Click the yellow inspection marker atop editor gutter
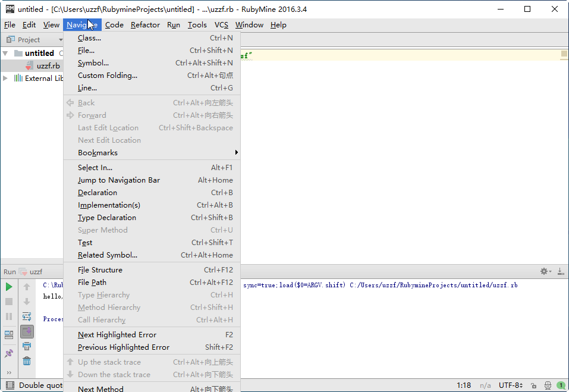This screenshot has width=569, height=392. (x=564, y=54)
